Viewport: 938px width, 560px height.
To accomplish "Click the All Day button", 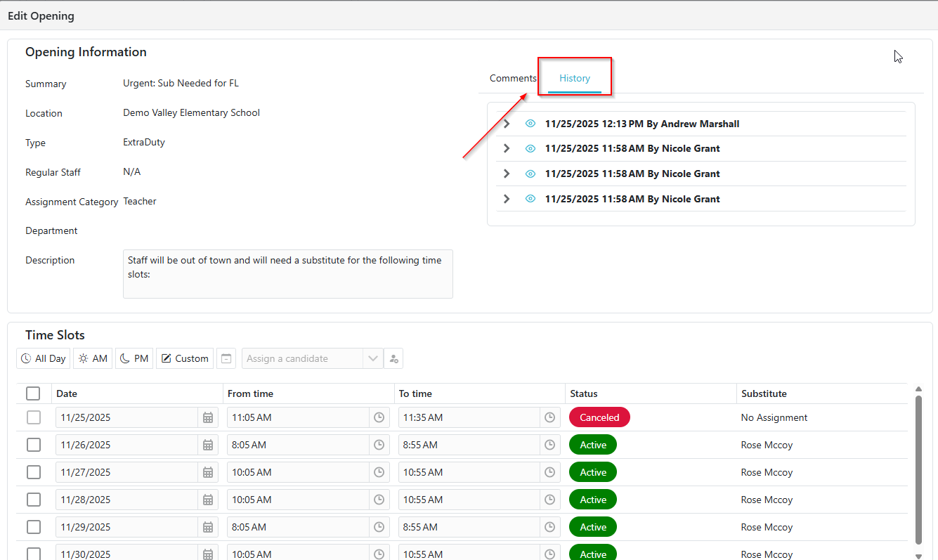I will (x=44, y=358).
